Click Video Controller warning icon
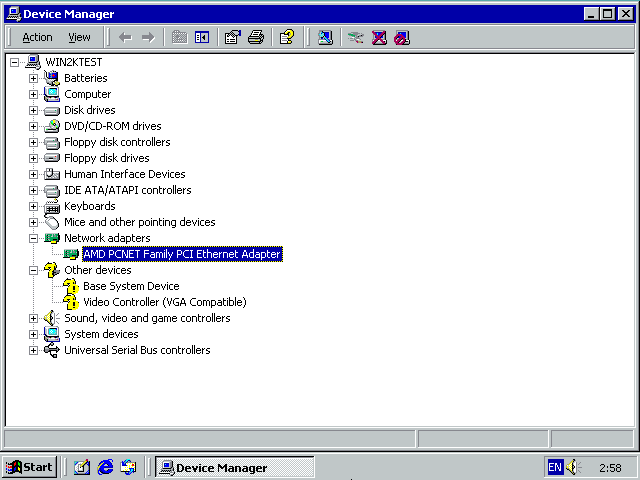640x480 pixels. point(71,302)
